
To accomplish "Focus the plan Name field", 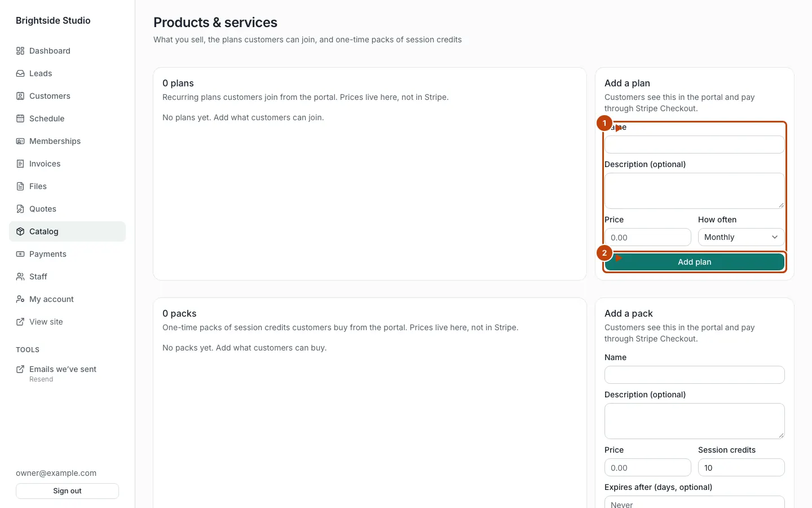I will pos(695,144).
